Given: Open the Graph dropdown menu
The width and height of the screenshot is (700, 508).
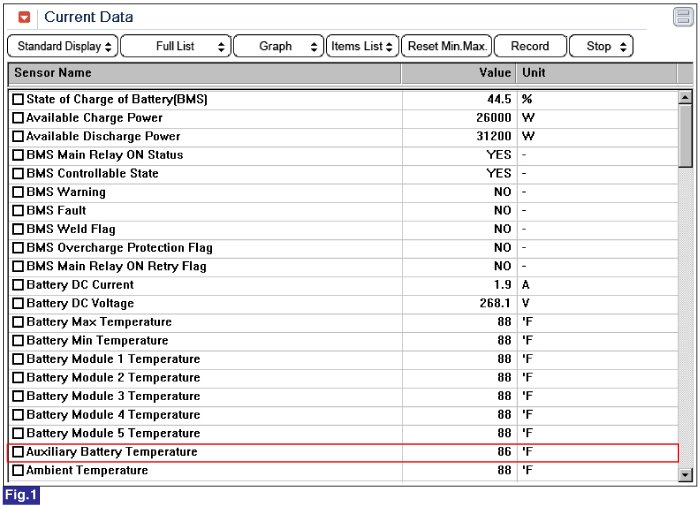Looking at the screenshot, I should 279,46.
